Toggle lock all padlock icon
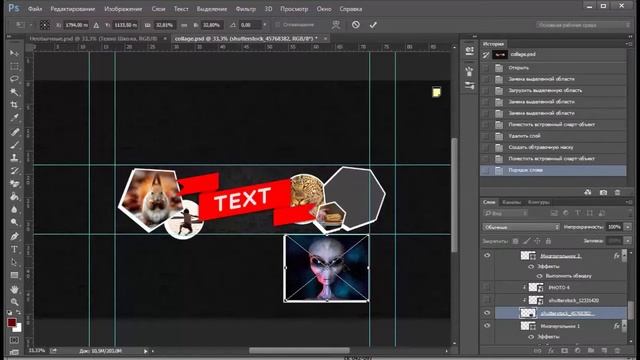Image resolution: width=640 pixels, height=360 pixels. pos(548,241)
